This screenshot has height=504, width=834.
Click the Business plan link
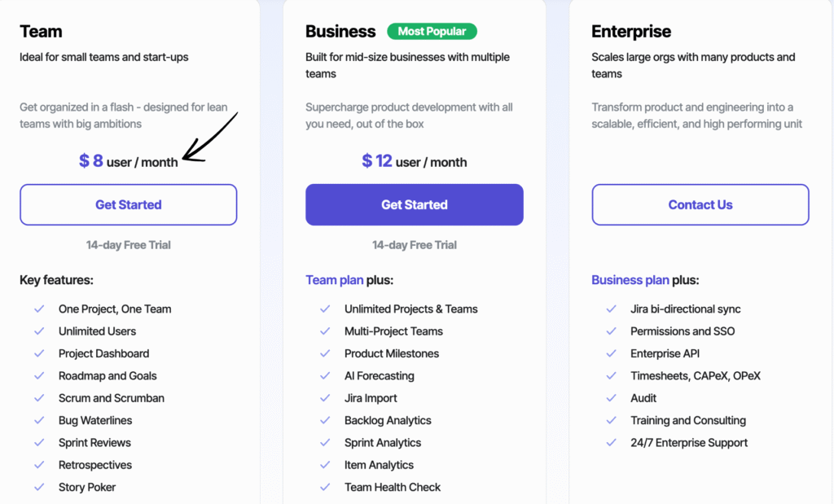(x=630, y=280)
